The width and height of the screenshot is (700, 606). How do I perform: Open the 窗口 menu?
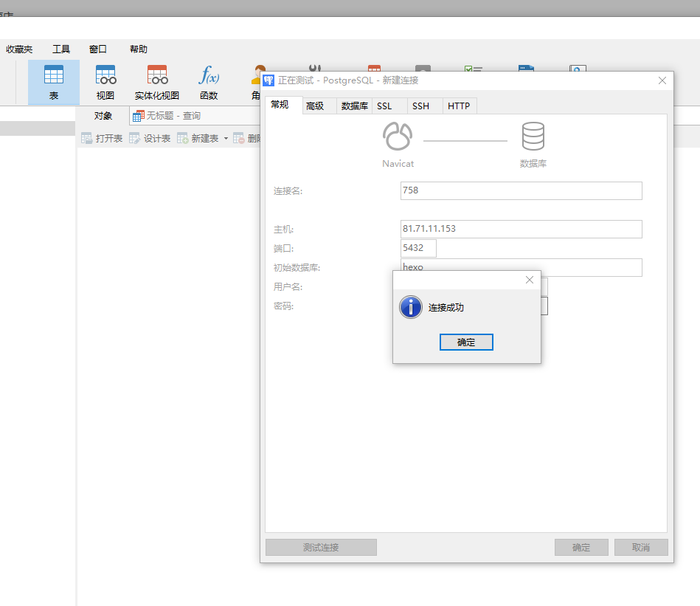[x=98, y=49]
